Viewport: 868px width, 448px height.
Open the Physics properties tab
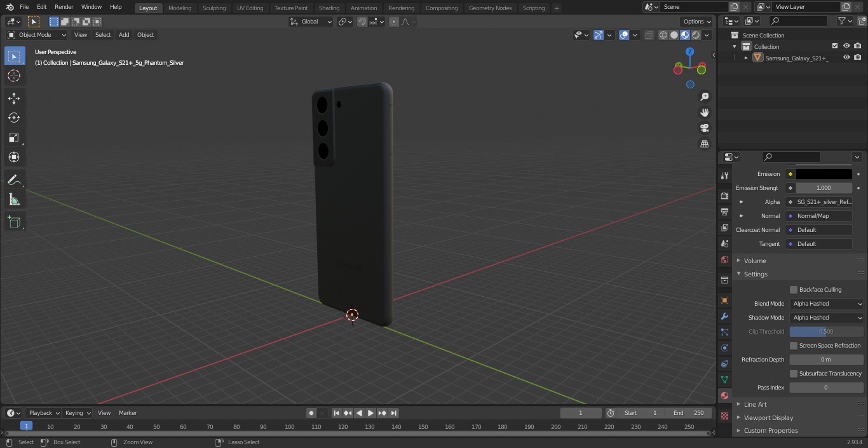(724, 348)
